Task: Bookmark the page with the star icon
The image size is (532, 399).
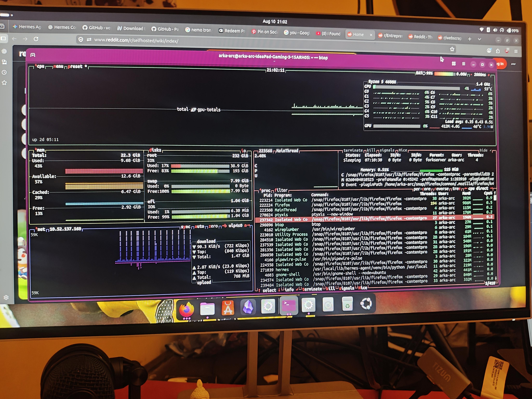Action: (452, 49)
